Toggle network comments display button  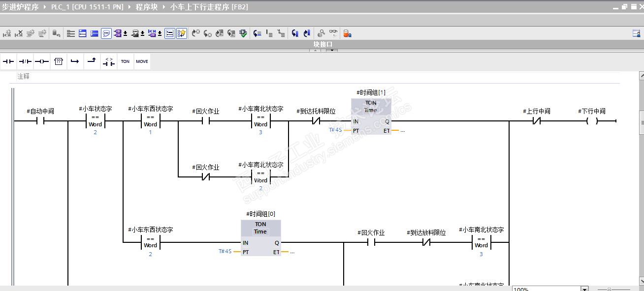(169, 33)
